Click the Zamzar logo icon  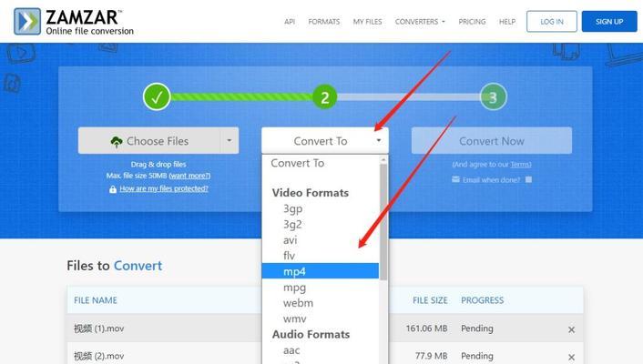pyautogui.click(x=27, y=21)
